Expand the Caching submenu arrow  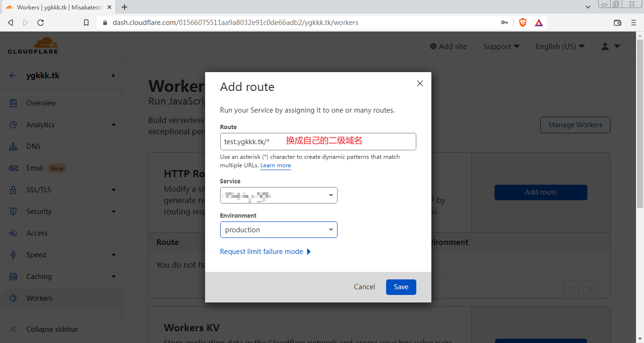click(x=114, y=277)
